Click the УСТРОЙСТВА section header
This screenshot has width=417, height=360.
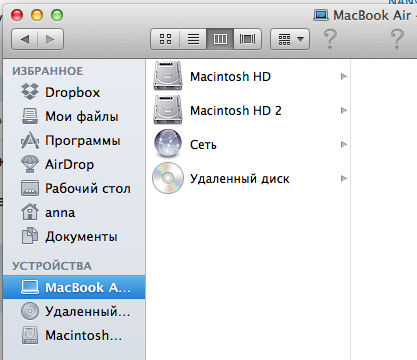52,266
